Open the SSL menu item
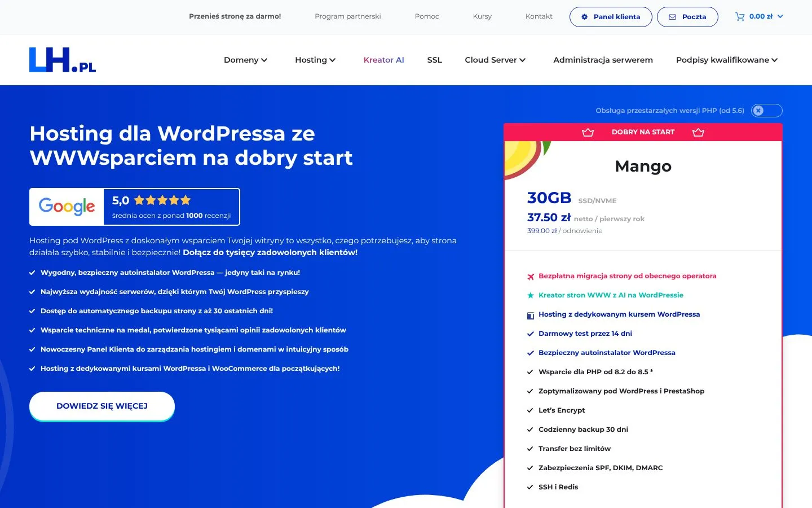This screenshot has width=812, height=508. (x=434, y=60)
